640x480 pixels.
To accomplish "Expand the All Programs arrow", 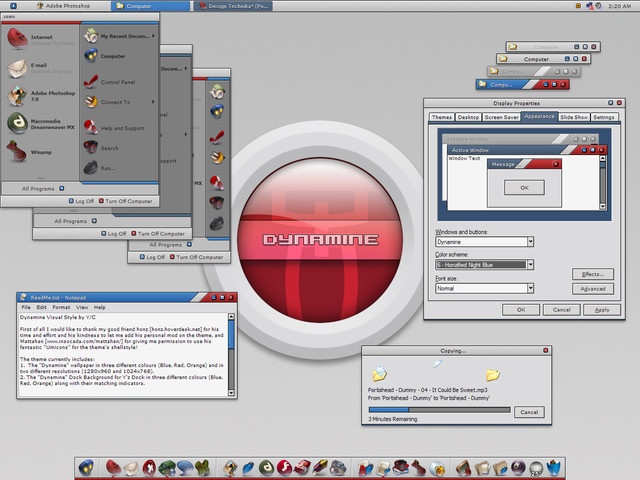I will (x=62, y=188).
